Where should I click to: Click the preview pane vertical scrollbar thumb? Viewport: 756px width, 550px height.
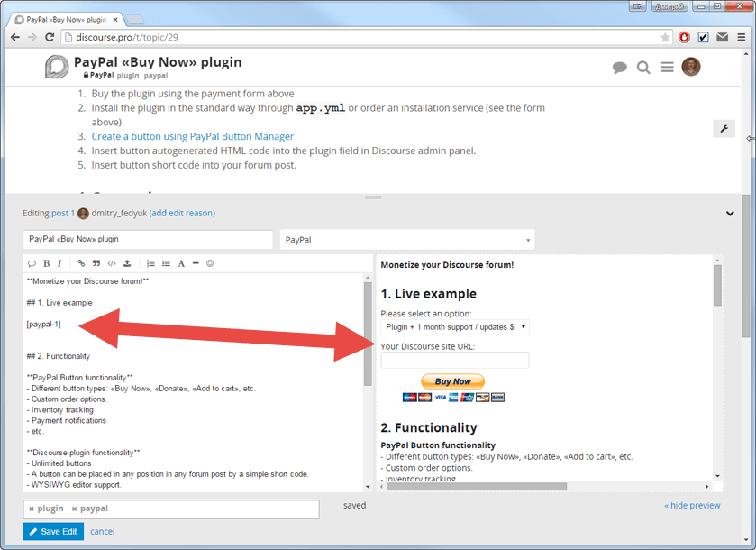(717, 285)
